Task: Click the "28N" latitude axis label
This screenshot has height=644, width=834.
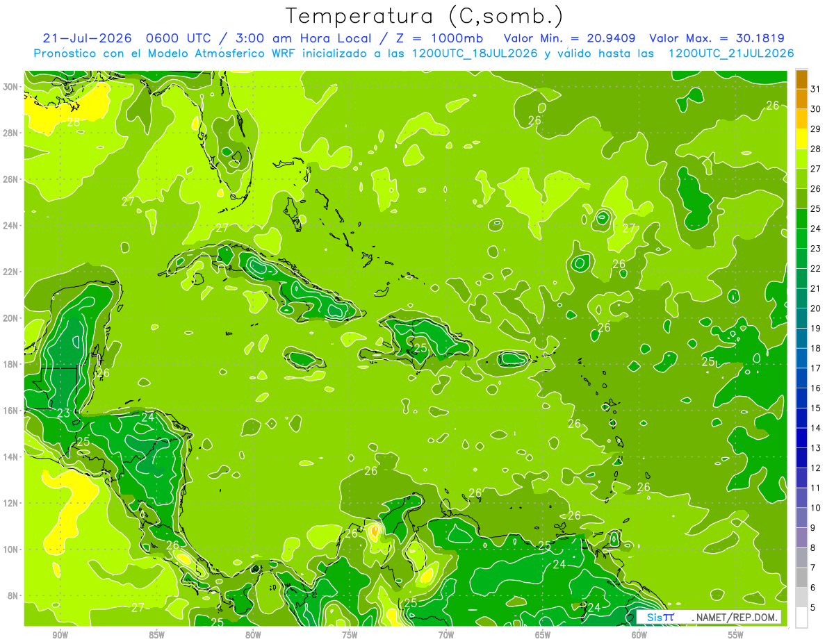Action: pos(10,133)
